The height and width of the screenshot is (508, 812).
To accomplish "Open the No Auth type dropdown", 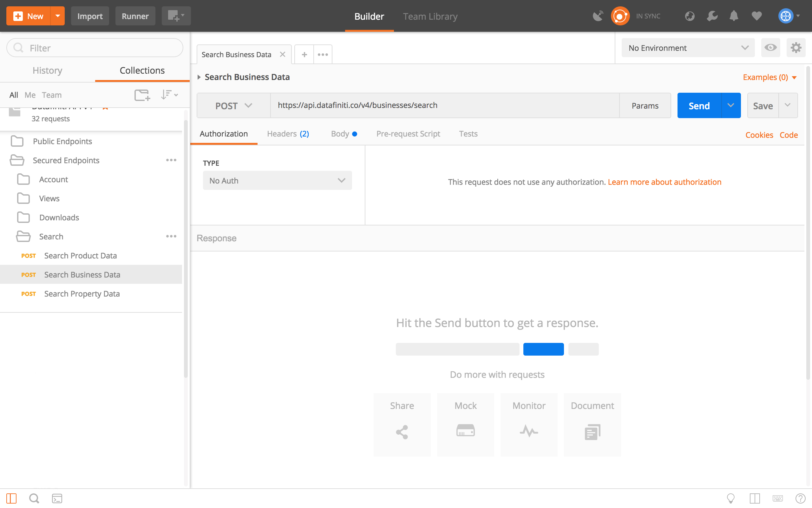I will pos(278,180).
